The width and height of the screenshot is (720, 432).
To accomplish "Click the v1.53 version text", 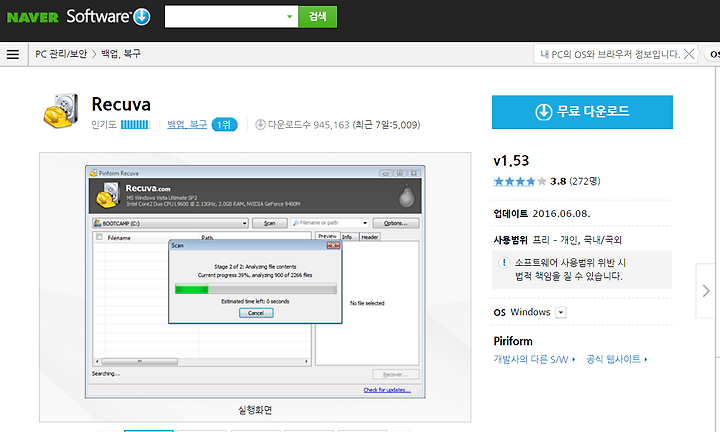I will [x=511, y=161].
